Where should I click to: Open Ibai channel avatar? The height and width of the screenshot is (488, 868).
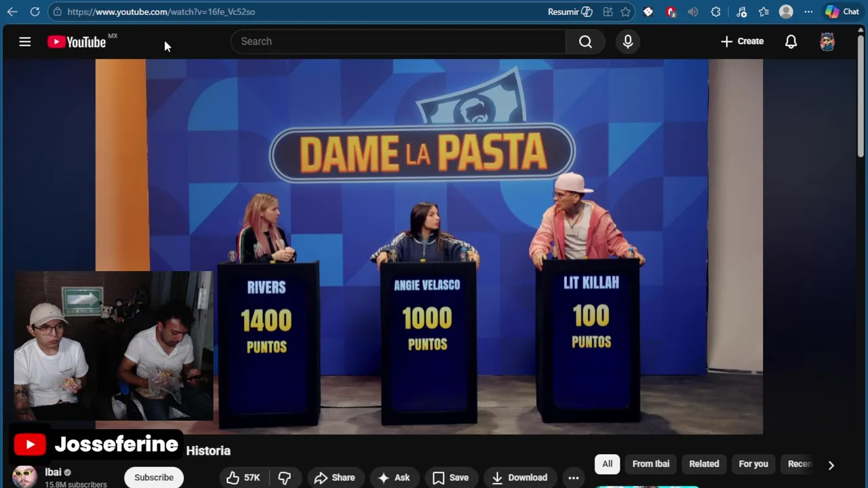(x=24, y=477)
